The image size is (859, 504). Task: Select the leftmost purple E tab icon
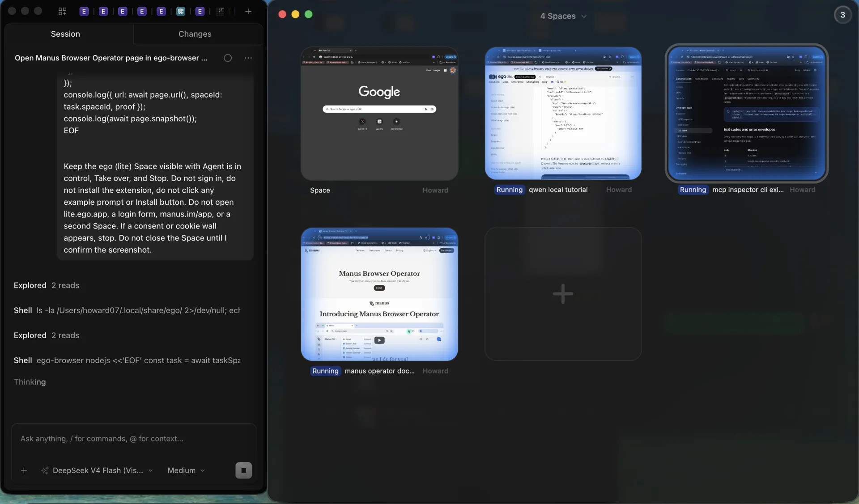point(84,12)
